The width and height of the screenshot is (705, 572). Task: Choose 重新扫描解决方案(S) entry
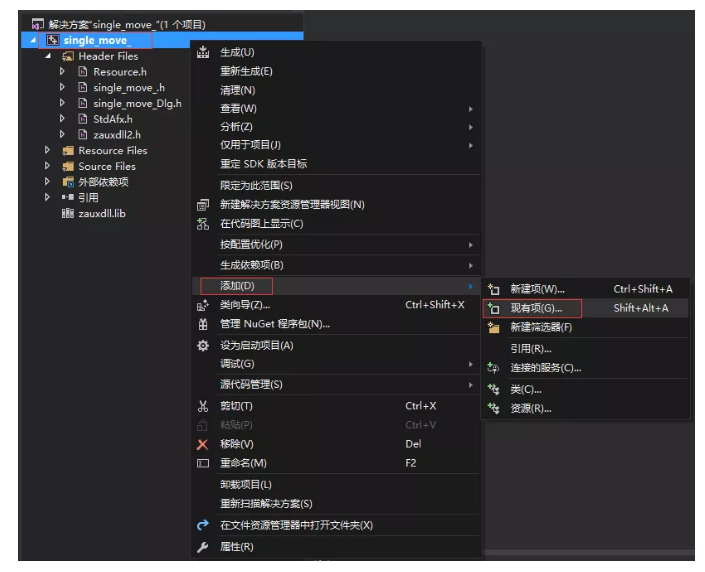point(336,504)
